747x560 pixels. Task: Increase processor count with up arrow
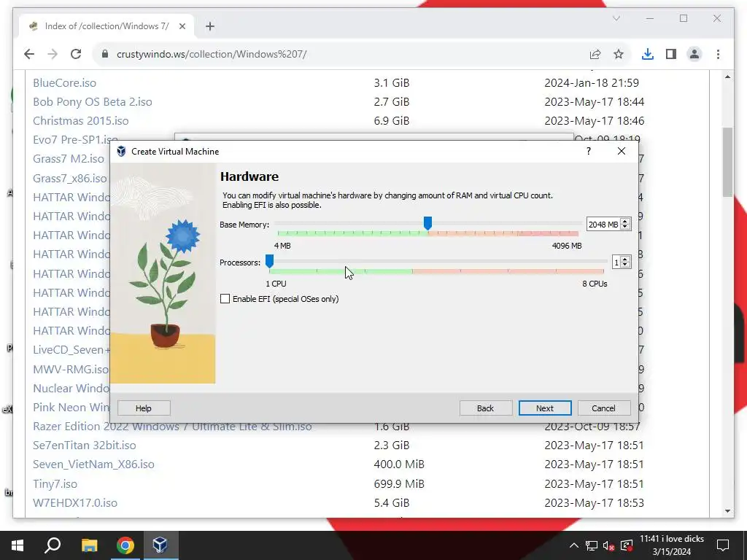(x=625, y=260)
